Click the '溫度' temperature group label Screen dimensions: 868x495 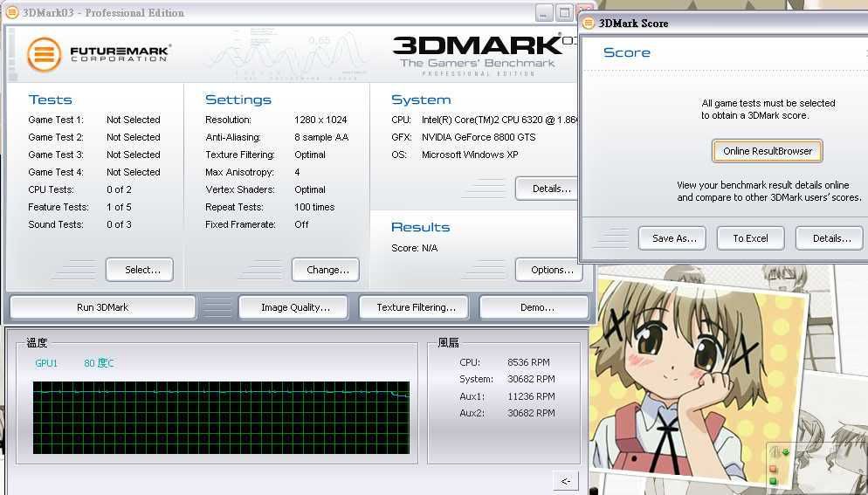[37, 343]
